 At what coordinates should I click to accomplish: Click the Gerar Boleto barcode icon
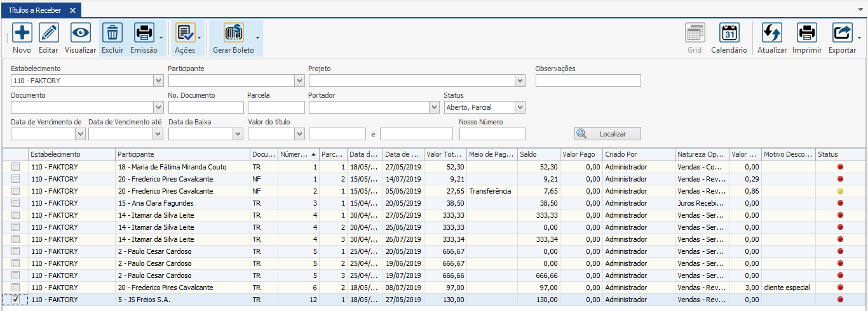(233, 33)
